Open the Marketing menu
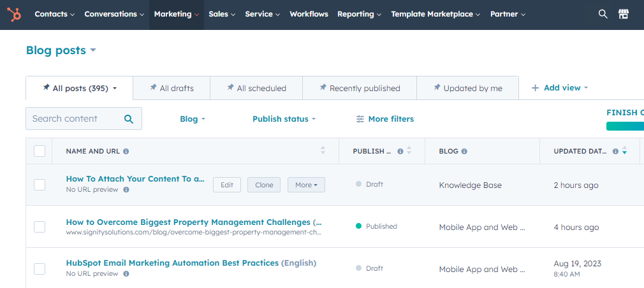644x288 pixels. click(x=176, y=14)
